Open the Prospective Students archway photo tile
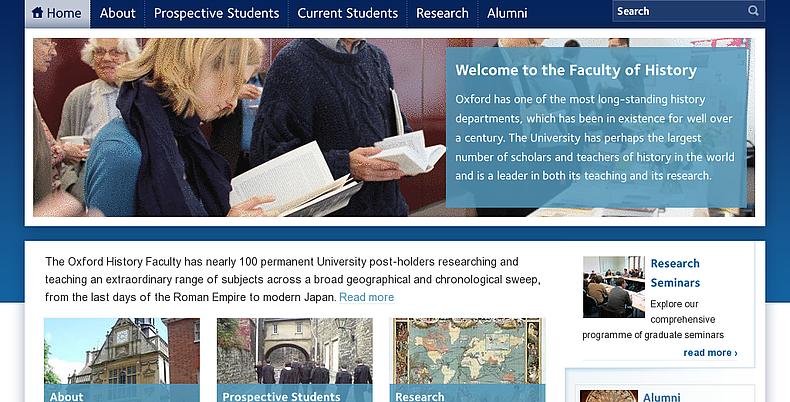The image size is (790, 402). (x=294, y=350)
